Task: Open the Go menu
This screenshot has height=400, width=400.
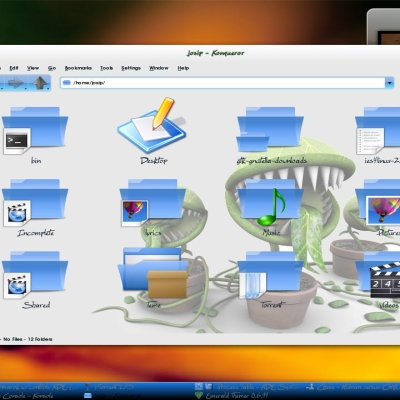Action: (x=52, y=68)
